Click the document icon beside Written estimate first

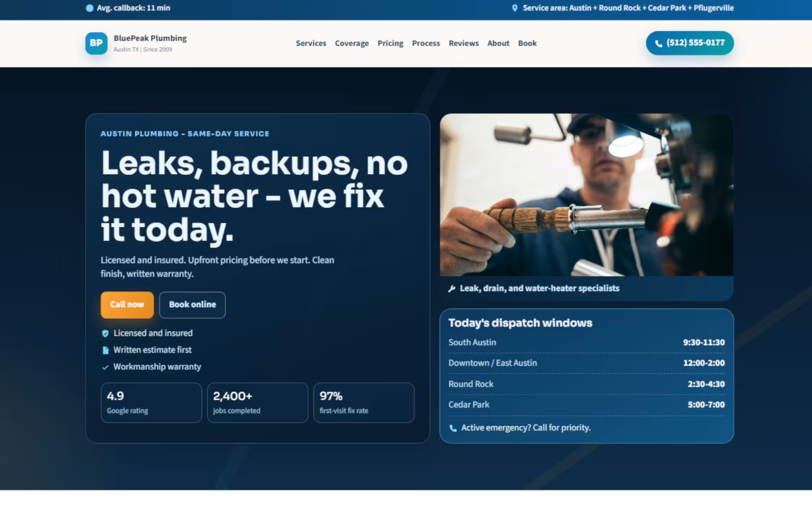tap(105, 350)
